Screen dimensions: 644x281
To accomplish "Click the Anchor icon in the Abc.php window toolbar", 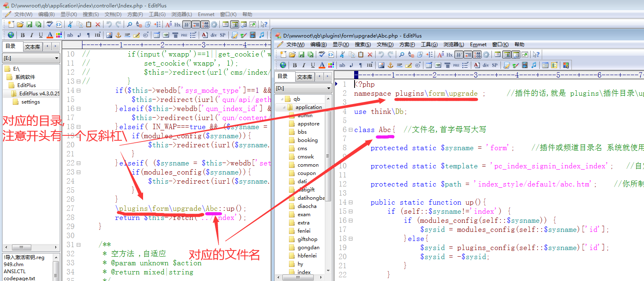I will [x=390, y=65].
